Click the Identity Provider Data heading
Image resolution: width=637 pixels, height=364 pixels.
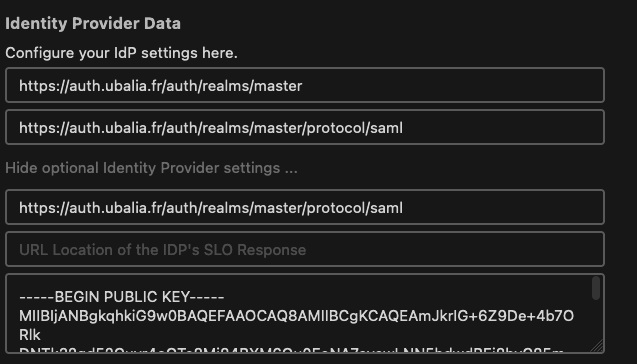tap(93, 23)
